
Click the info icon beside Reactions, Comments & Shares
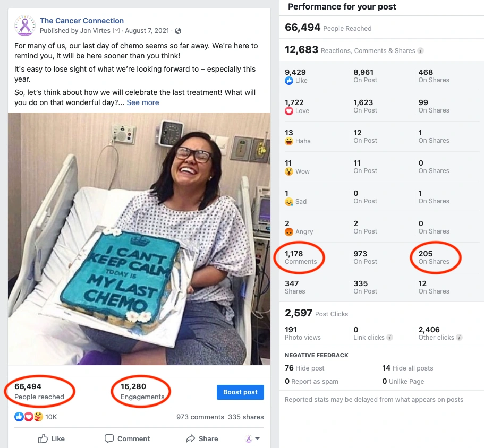click(x=420, y=51)
